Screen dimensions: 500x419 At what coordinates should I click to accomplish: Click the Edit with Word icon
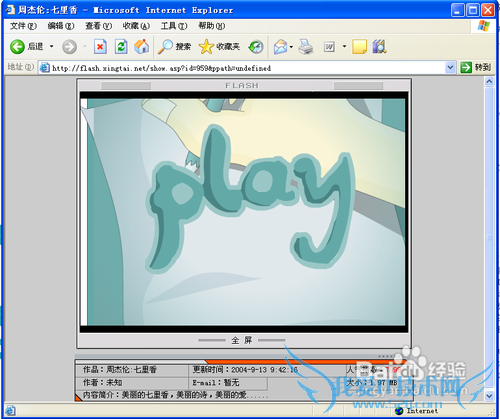pos(329,47)
